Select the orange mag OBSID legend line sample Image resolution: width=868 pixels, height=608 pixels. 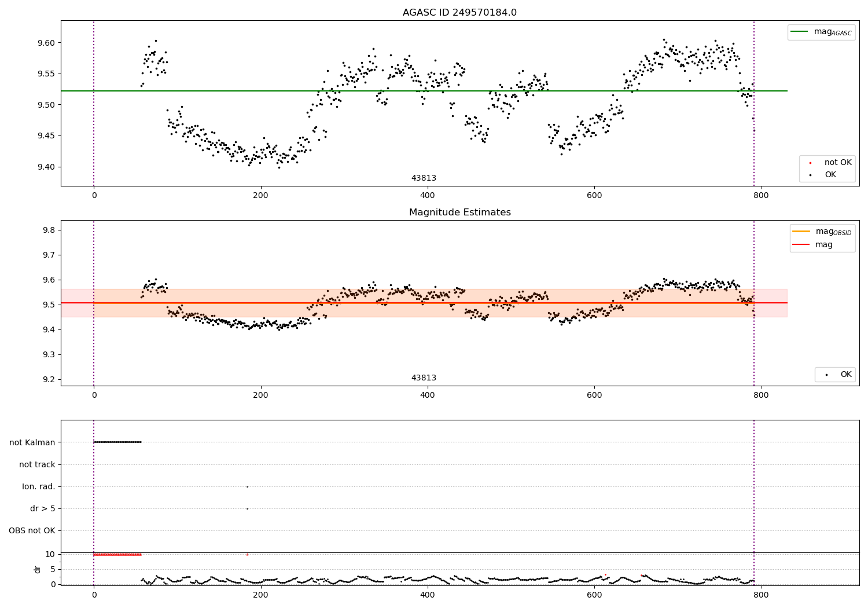(801, 232)
